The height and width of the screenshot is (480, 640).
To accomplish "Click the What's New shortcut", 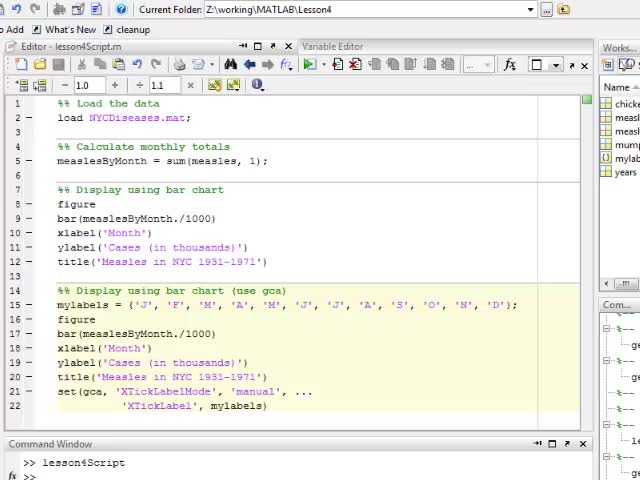I will click(70, 29).
